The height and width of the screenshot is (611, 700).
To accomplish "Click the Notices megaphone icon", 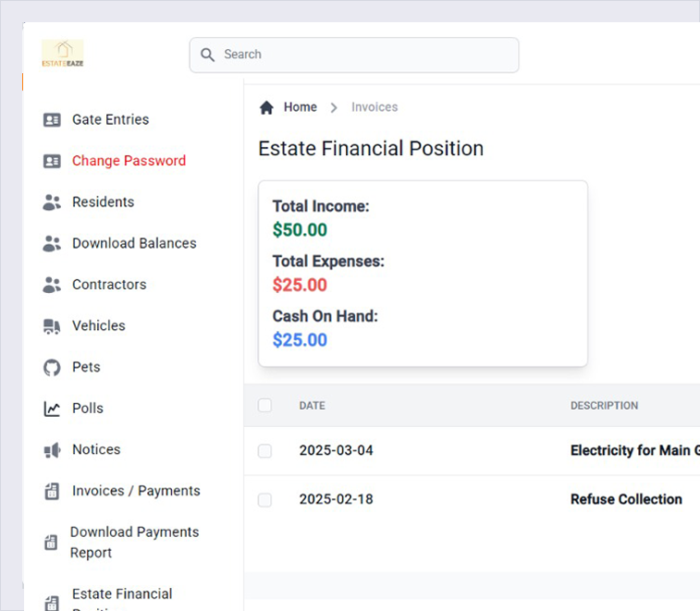I will [x=52, y=450].
